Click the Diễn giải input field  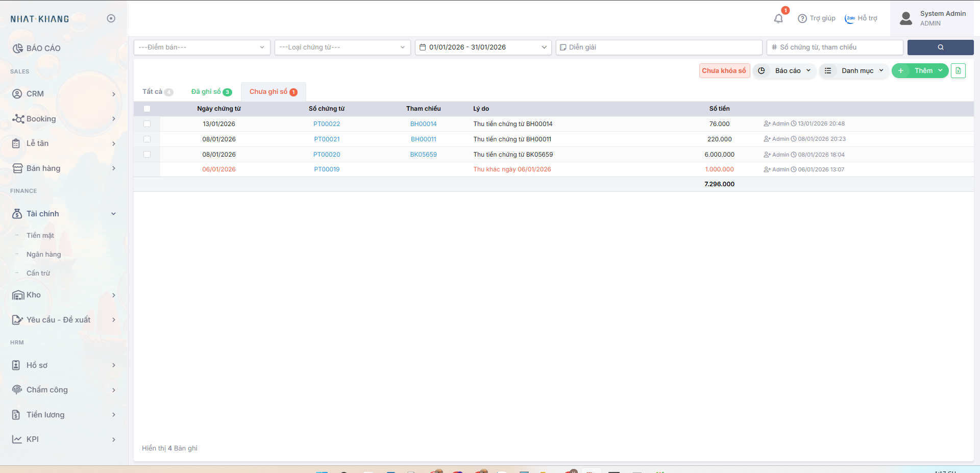[x=659, y=47]
